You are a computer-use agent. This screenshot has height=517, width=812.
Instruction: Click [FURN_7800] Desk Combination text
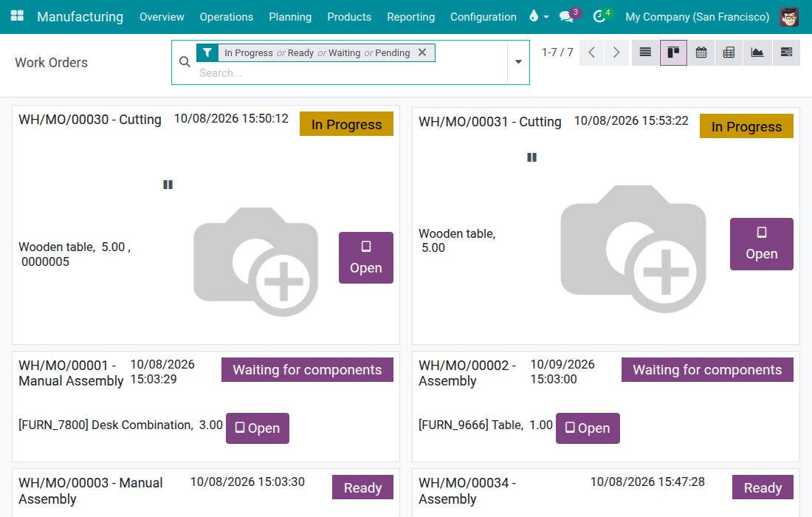[106, 425]
